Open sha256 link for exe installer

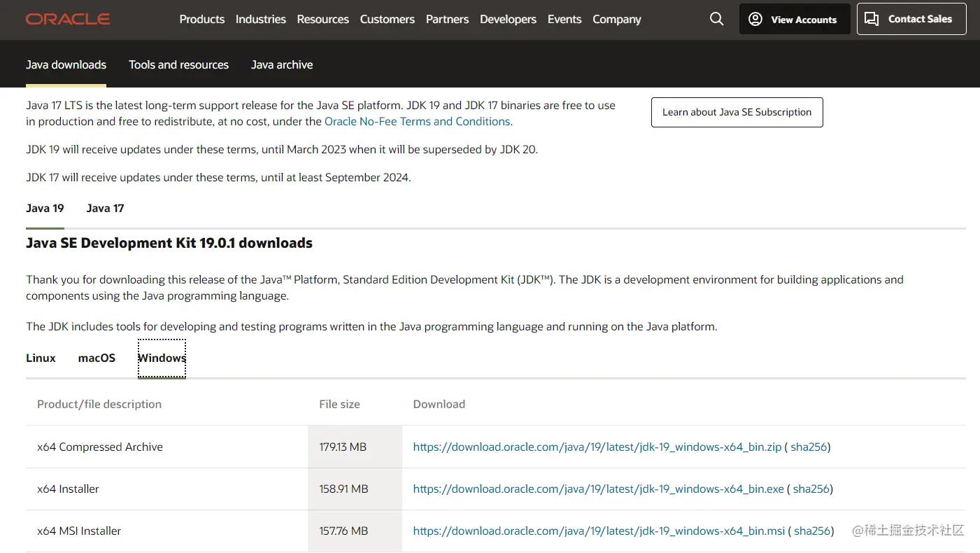(811, 489)
